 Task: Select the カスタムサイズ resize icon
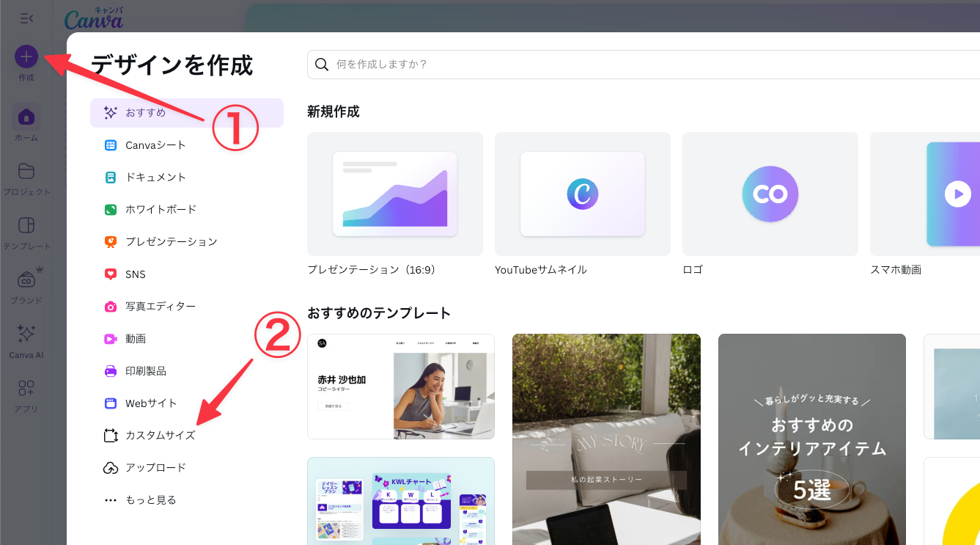pyautogui.click(x=111, y=436)
